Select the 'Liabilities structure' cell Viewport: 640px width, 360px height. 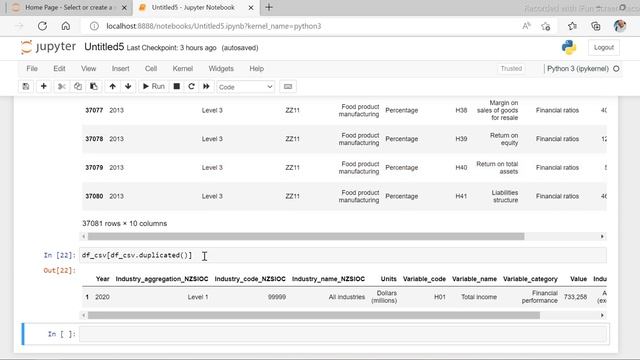(x=505, y=196)
